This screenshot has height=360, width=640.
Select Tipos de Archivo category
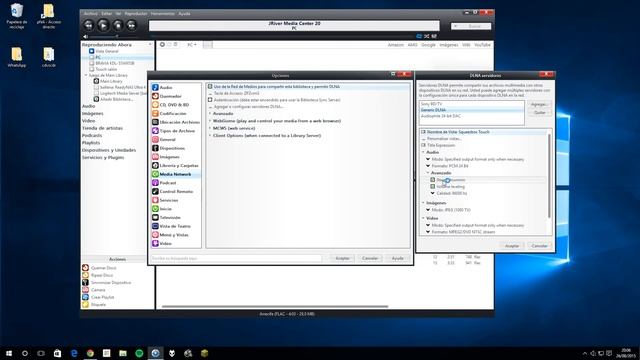click(173, 131)
